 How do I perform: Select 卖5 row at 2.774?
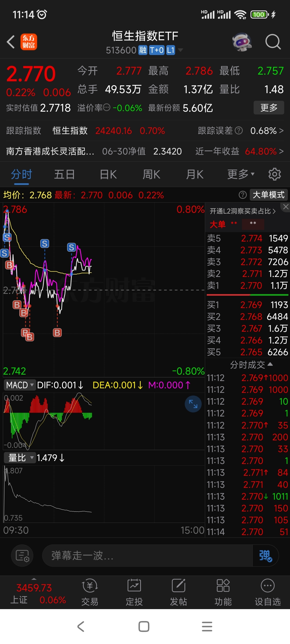coord(248,238)
